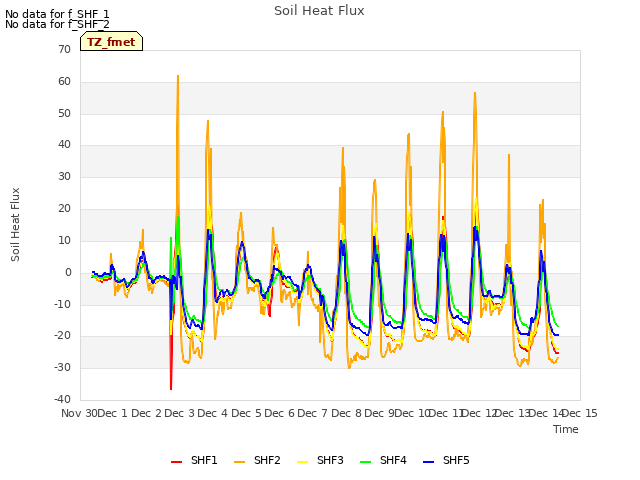Screen dimensions: 640x480
Task: Click the Dec 8 x-axis label
Action: (x=347, y=413)
